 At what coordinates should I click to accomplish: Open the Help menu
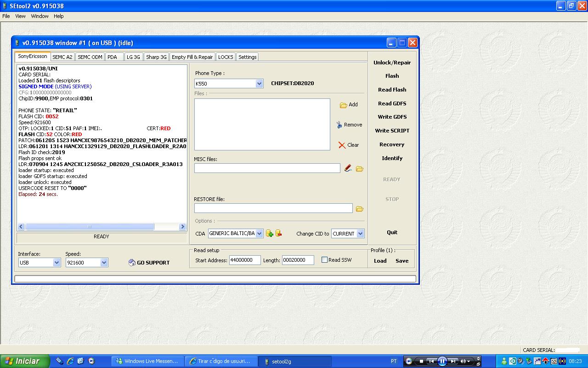[x=58, y=16]
